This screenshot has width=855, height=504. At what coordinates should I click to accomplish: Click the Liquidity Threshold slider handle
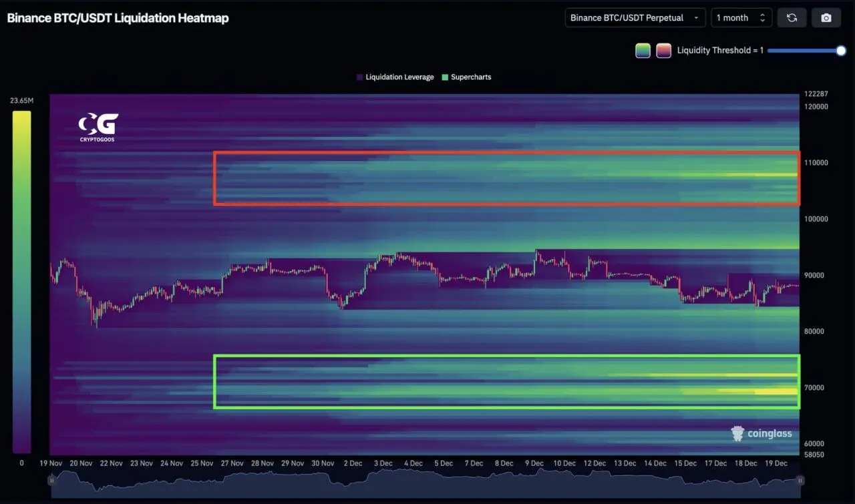[841, 51]
